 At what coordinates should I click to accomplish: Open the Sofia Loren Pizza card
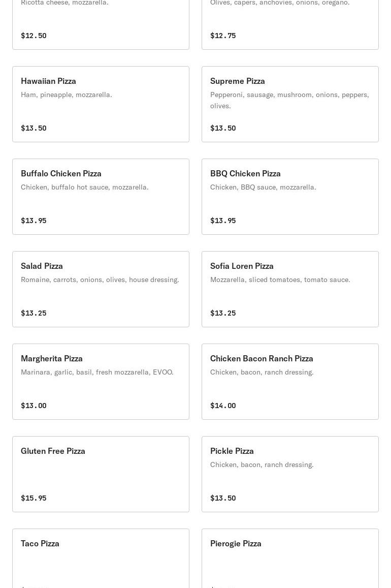coord(290,289)
